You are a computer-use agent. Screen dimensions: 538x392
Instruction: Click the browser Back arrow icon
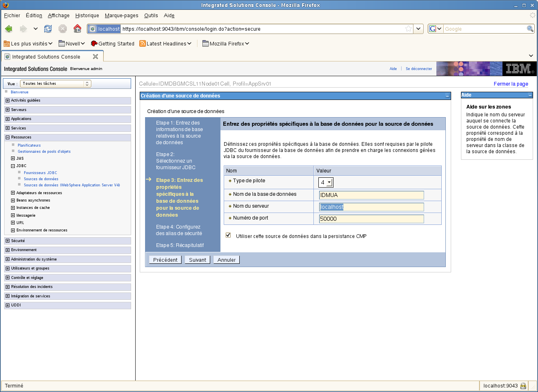(9, 29)
